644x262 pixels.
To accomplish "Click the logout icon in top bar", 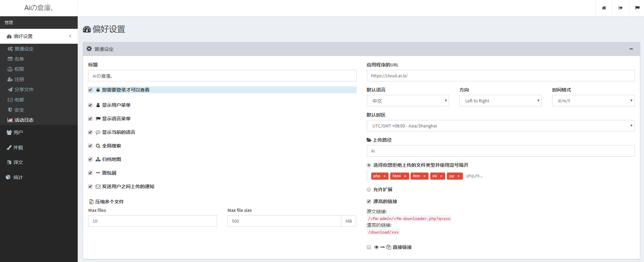I will pos(621,8).
